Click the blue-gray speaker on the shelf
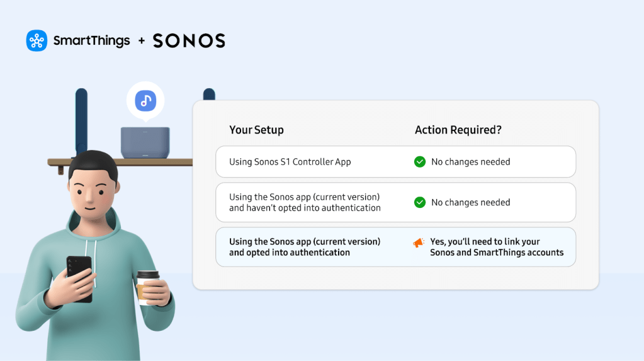Image resolution: width=644 pixels, height=361 pixels. coord(145,142)
